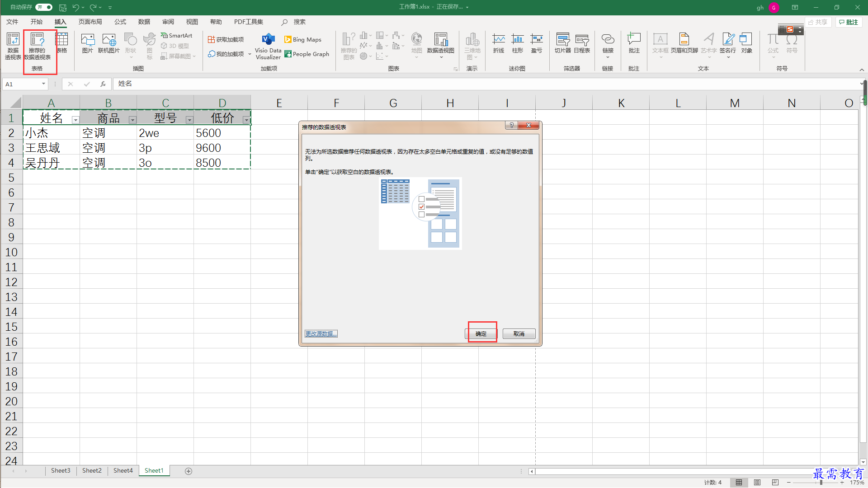
Task: Click the insert function fx icon
Action: tap(103, 84)
